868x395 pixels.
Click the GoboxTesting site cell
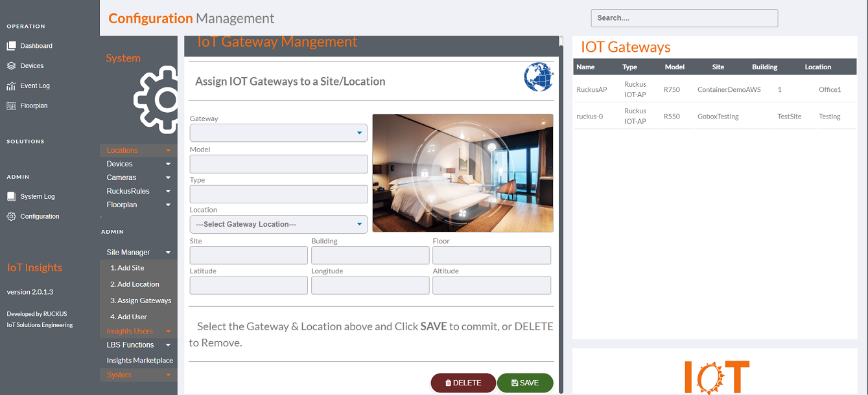(718, 117)
